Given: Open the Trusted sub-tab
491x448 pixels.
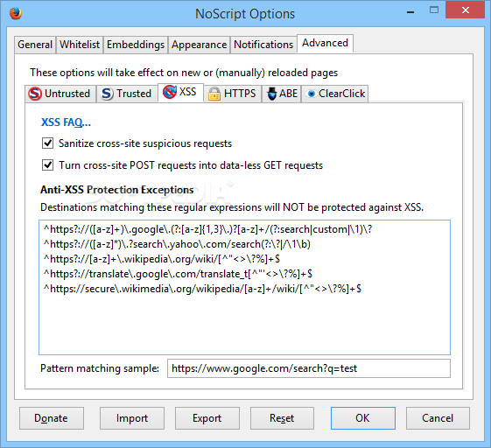Looking at the screenshot, I should click(127, 94).
